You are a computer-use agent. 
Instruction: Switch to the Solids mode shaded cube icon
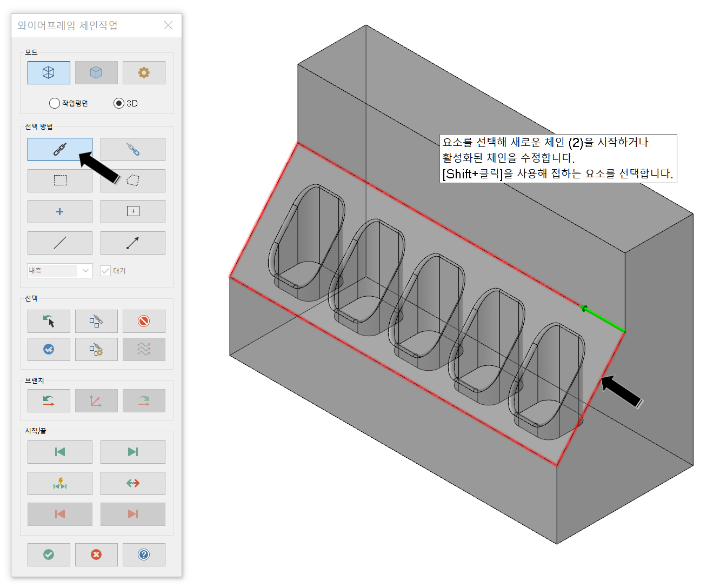pyautogui.click(x=96, y=72)
